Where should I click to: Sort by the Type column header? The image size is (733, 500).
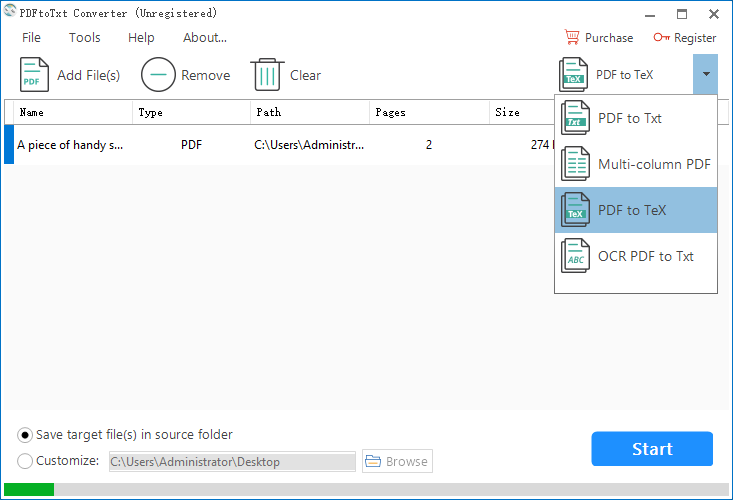tap(192, 112)
